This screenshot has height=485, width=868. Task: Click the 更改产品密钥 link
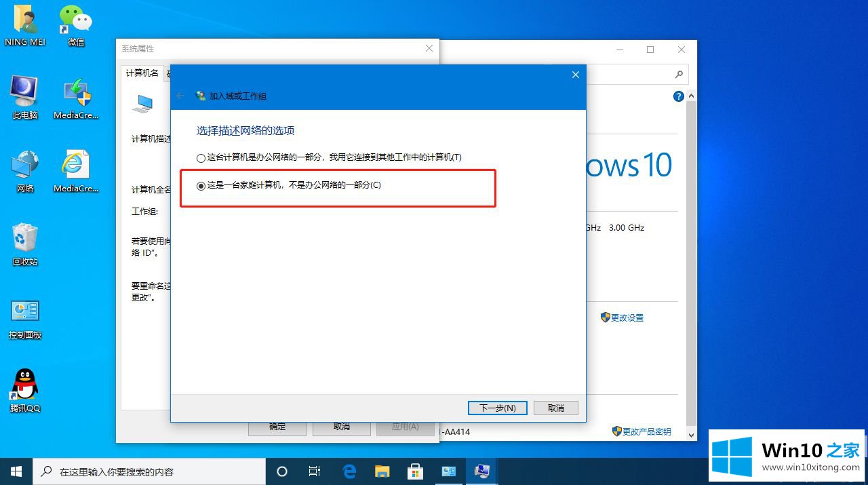[x=646, y=431]
